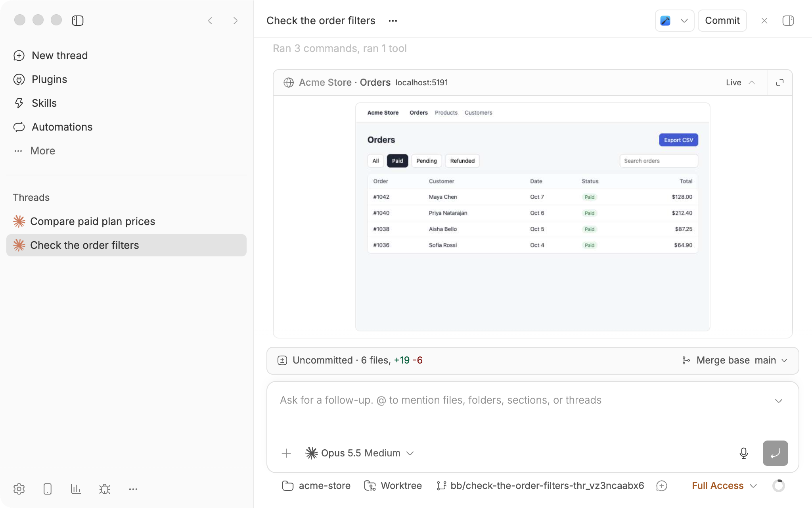Click the plus attach icon
The height and width of the screenshot is (508, 812).
pos(286,453)
